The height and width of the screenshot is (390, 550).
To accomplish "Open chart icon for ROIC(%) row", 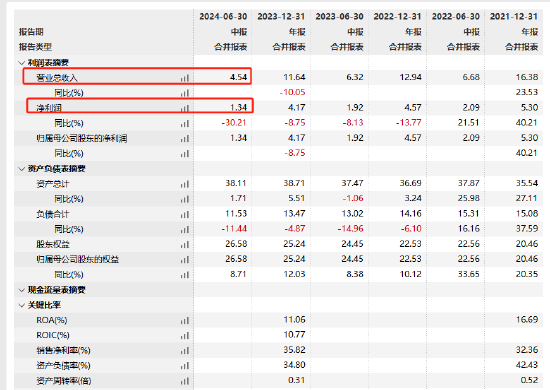I will 185,336.
